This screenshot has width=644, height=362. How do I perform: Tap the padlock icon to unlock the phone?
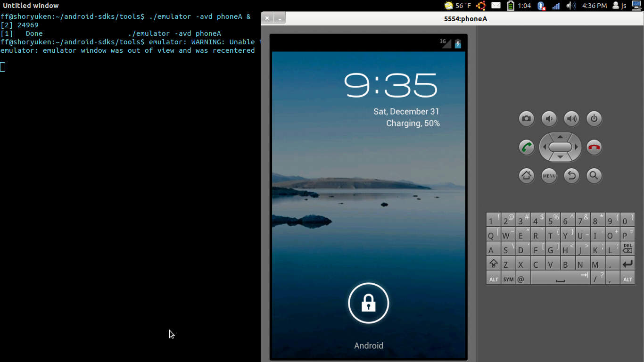point(368,303)
